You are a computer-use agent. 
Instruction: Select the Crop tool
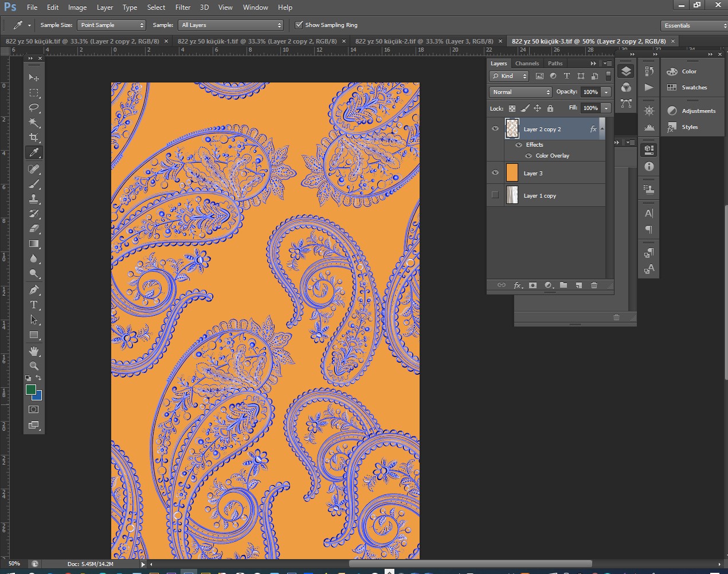point(34,137)
